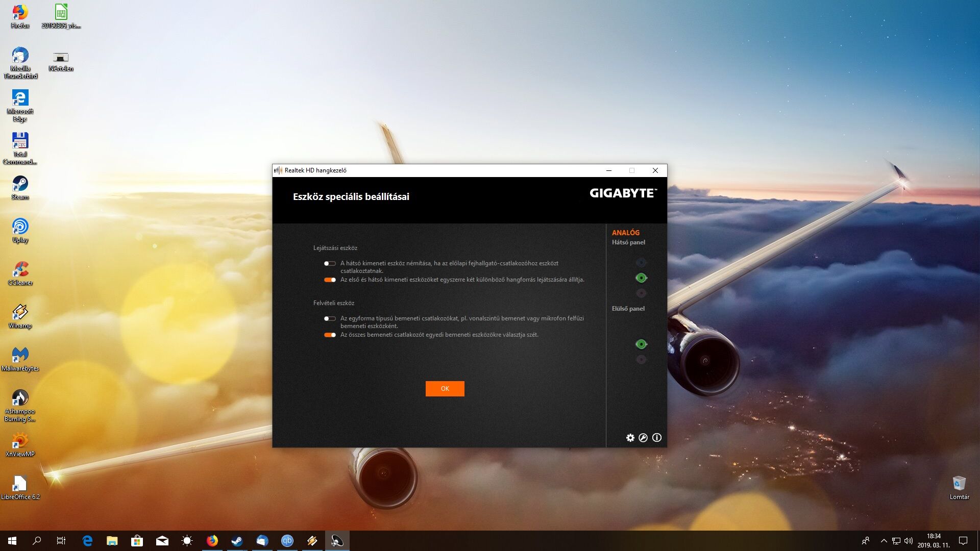The width and height of the screenshot is (980, 551).
Task: Click the blue rear panel line-in jack
Action: click(x=641, y=263)
